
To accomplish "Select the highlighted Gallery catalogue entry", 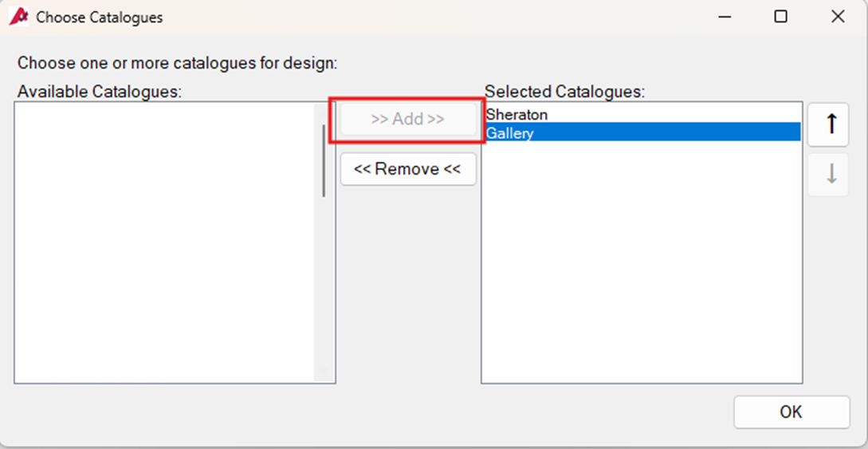I will (x=510, y=133).
